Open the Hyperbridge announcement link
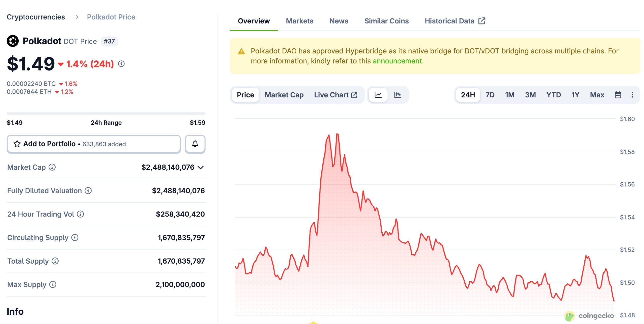Image resolution: width=644 pixels, height=324 pixels. (397, 61)
